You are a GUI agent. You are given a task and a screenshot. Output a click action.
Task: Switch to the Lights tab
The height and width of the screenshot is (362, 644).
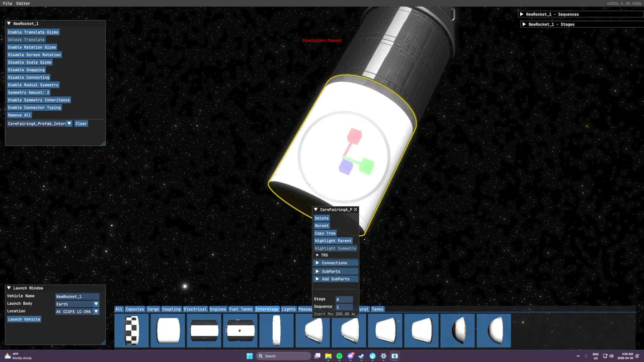click(x=288, y=309)
